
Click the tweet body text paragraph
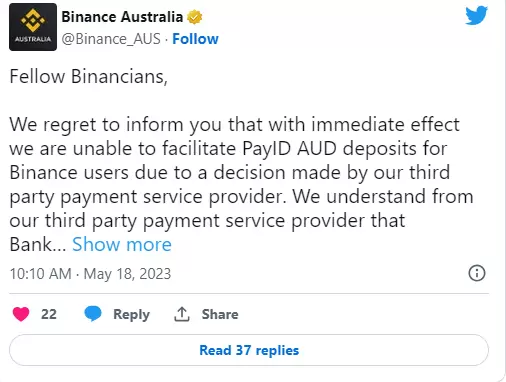point(241,184)
